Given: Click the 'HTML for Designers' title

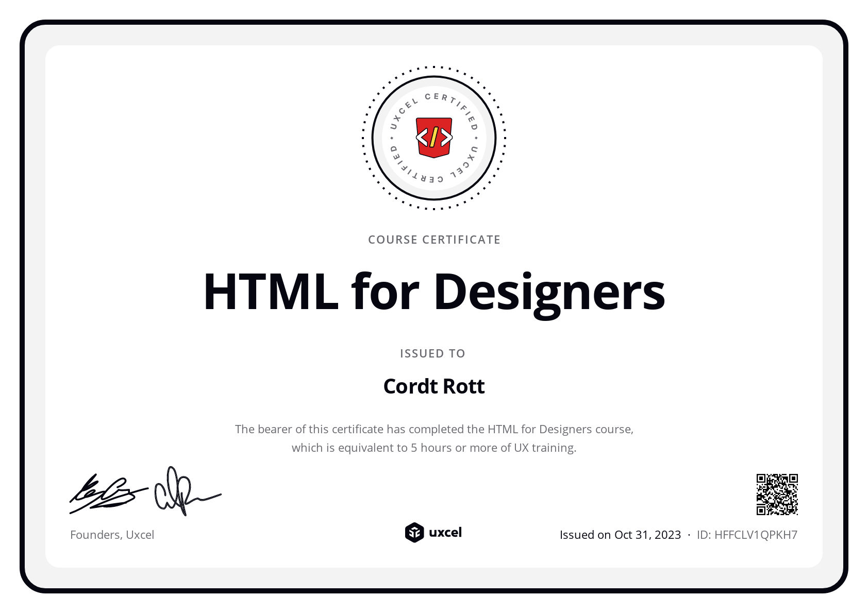Looking at the screenshot, I should (x=434, y=292).
